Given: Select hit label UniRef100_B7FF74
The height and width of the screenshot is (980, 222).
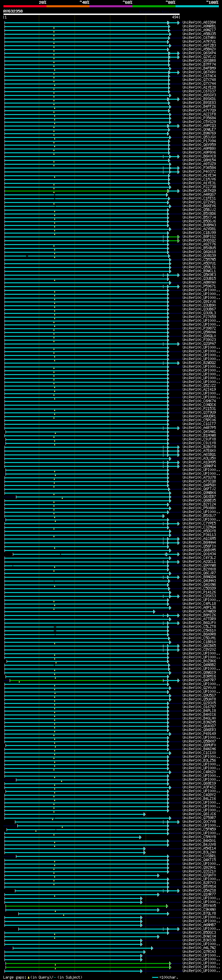Looking at the screenshot, I should [x=199, y=64].
